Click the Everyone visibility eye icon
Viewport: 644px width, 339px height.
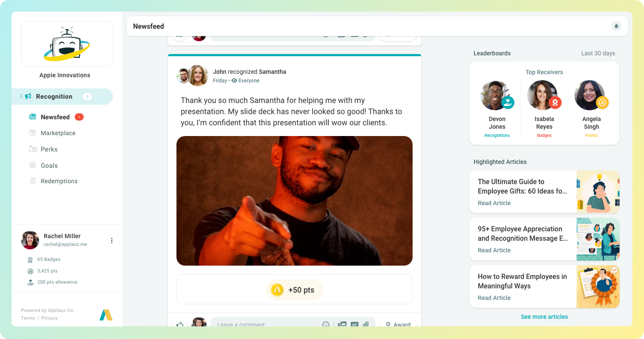pyautogui.click(x=234, y=81)
